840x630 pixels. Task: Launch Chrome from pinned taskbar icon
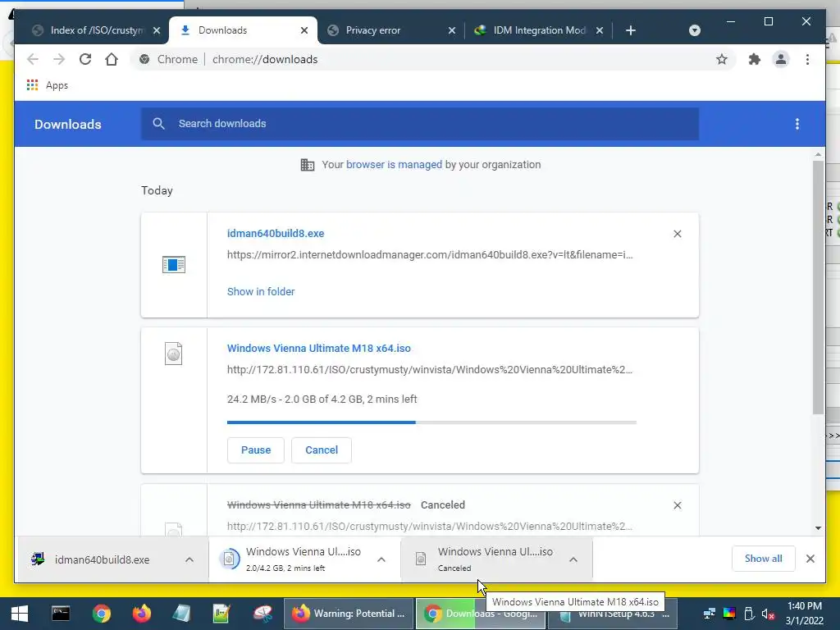(x=101, y=614)
